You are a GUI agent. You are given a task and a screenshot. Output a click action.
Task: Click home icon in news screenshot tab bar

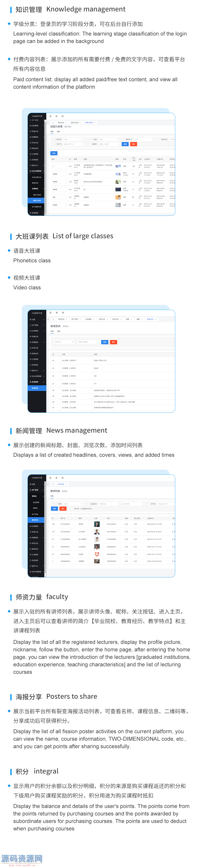tap(53, 319)
